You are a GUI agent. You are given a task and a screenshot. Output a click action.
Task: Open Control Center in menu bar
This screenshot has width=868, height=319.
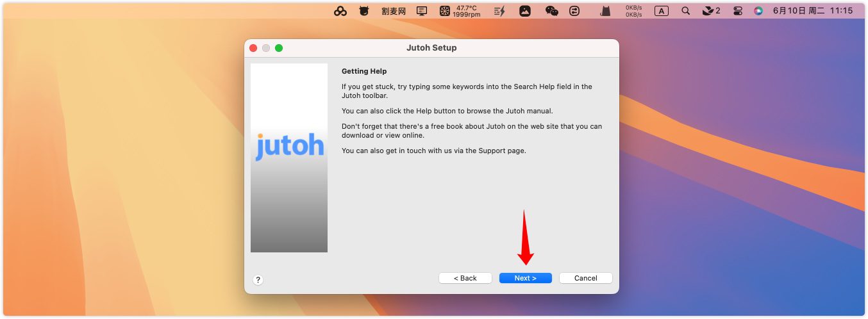pyautogui.click(x=738, y=11)
